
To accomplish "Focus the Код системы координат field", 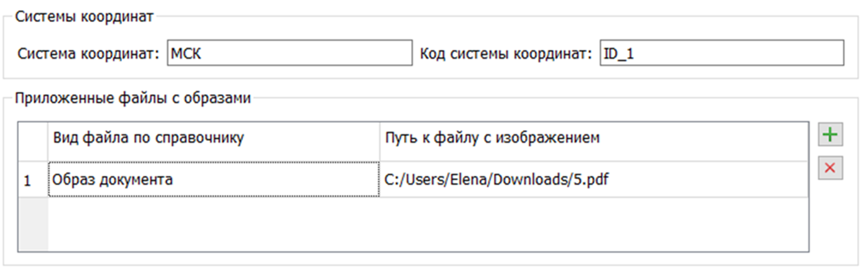I will tap(721, 54).
